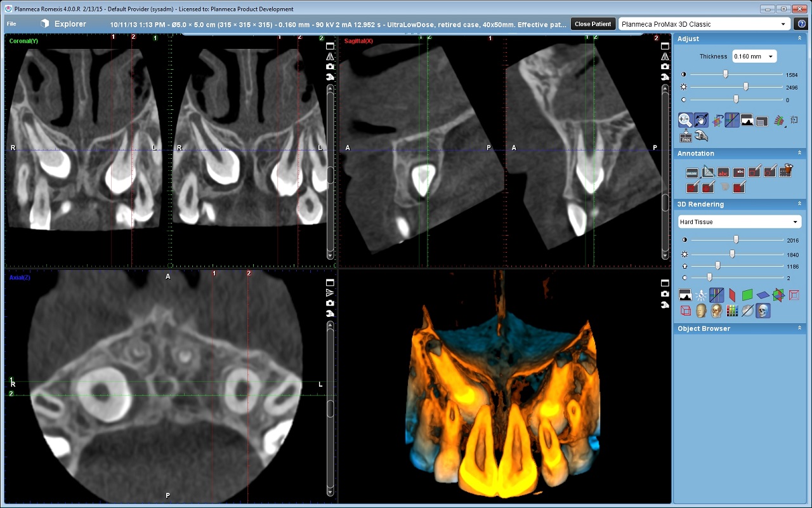Select the ruler measurement annotation tool
This screenshot has height=508, width=812.
pyautogui.click(x=692, y=172)
